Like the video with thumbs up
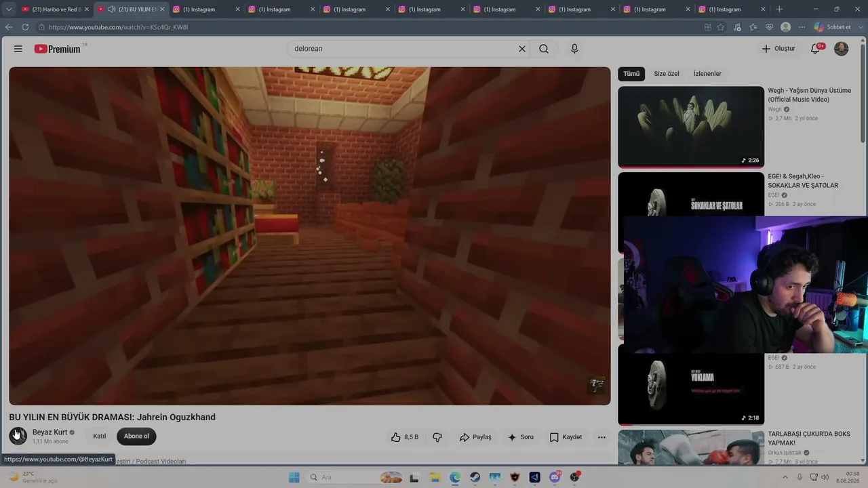This screenshot has height=488, width=868. coord(405,437)
